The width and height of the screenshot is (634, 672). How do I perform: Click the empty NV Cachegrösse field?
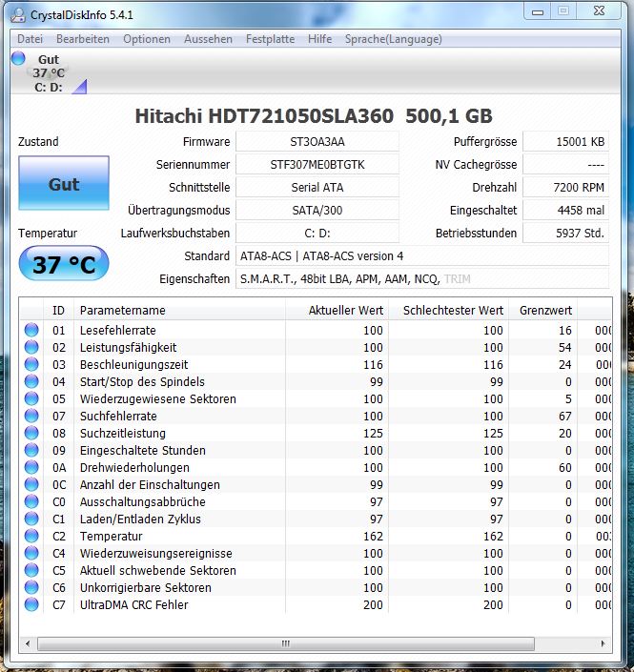(x=566, y=165)
